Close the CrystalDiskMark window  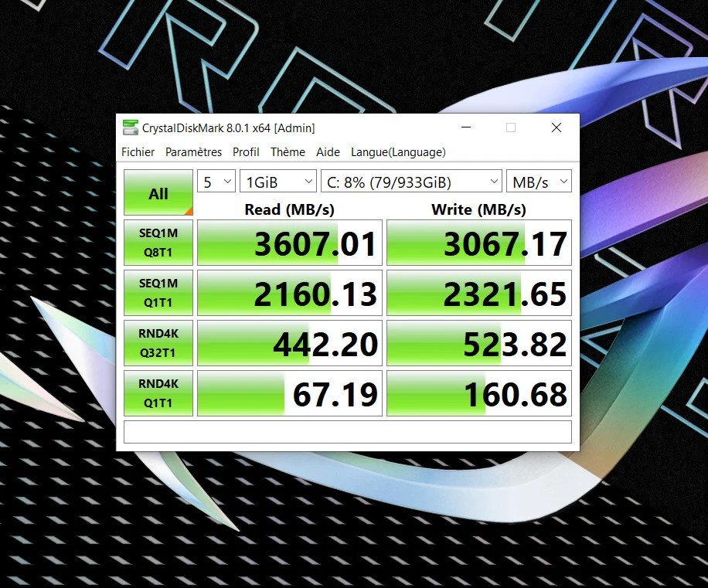pyautogui.click(x=557, y=127)
